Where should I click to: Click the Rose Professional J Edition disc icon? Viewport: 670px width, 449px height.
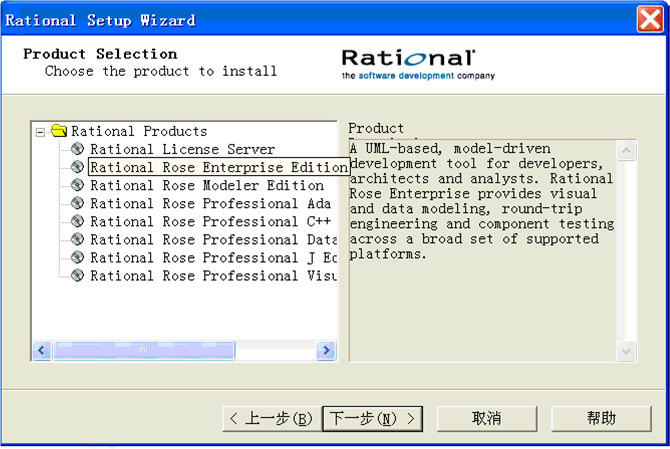click(x=77, y=258)
